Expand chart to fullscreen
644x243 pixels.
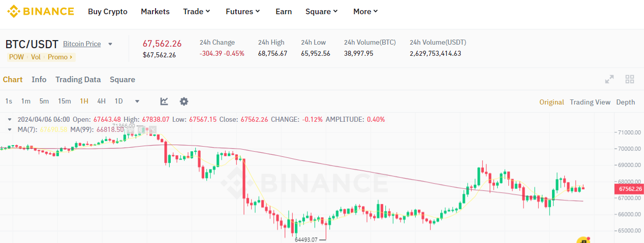point(609,79)
